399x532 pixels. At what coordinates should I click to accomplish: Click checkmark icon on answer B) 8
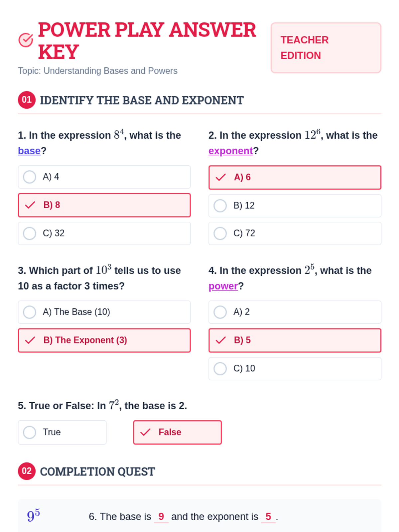30,205
